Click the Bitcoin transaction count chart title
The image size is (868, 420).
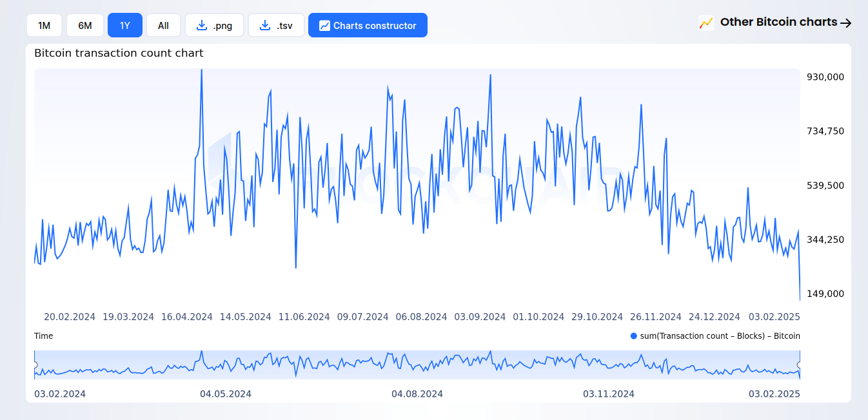pyautogui.click(x=119, y=53)
